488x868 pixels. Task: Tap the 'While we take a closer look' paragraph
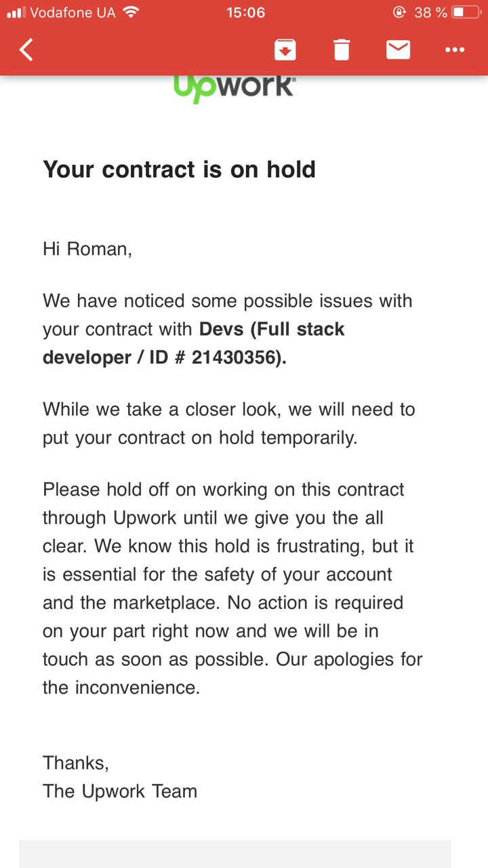[229, 423]
